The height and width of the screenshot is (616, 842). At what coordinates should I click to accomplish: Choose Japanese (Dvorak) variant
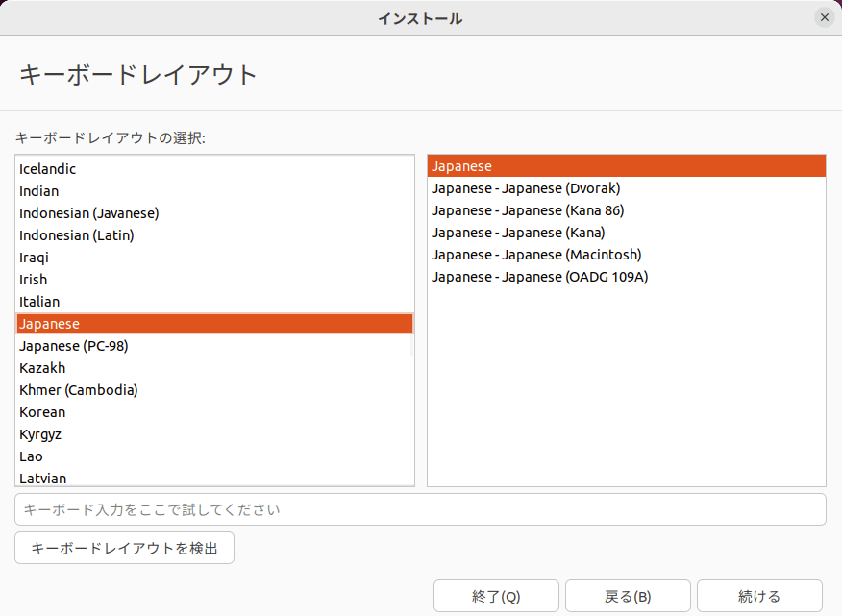point(627,188)
